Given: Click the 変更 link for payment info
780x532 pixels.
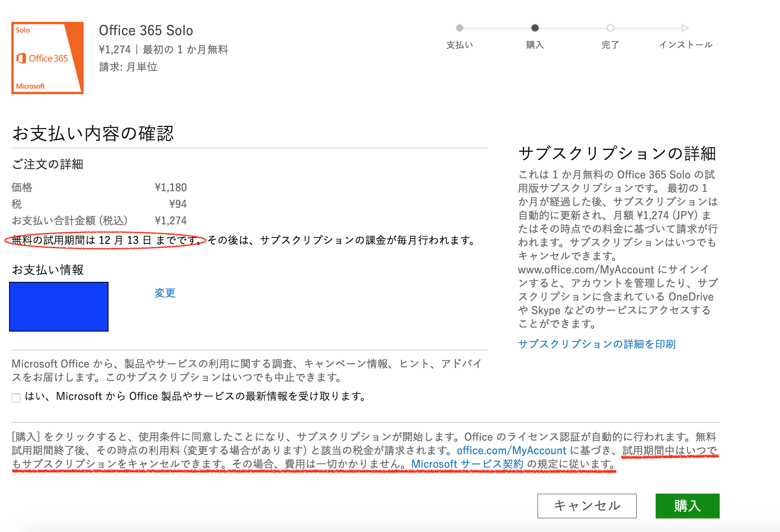Looking at the screenshot, I should [x=165, y=293].
